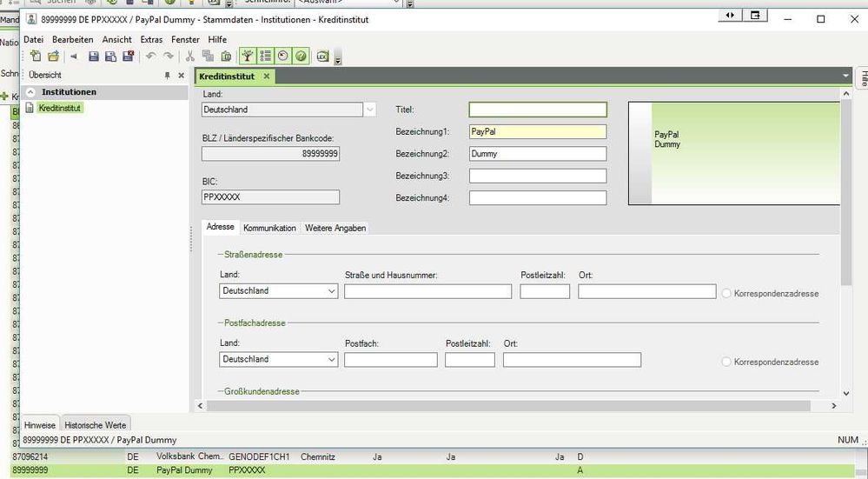The image size is (868, 479).
Task: Open the Bearbeiten menu
Action: tap(72, 39)
